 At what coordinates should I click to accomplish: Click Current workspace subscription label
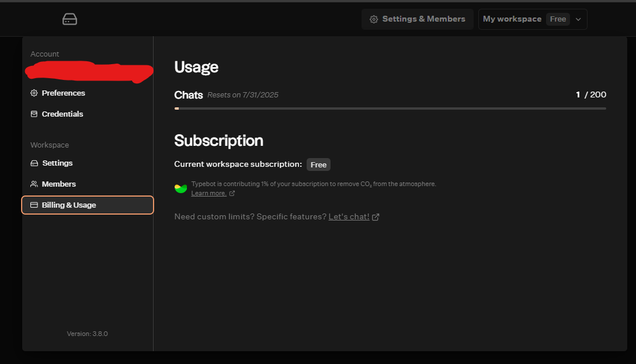238,164
